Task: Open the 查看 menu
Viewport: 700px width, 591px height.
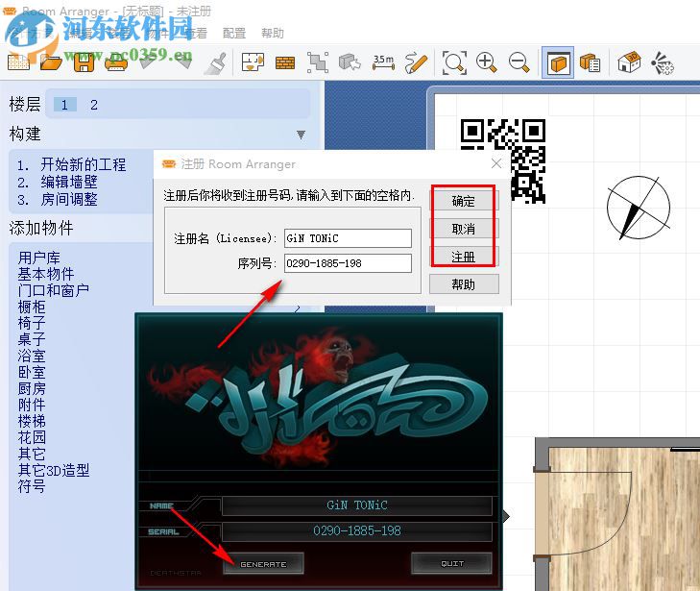Action: point(196,33)
